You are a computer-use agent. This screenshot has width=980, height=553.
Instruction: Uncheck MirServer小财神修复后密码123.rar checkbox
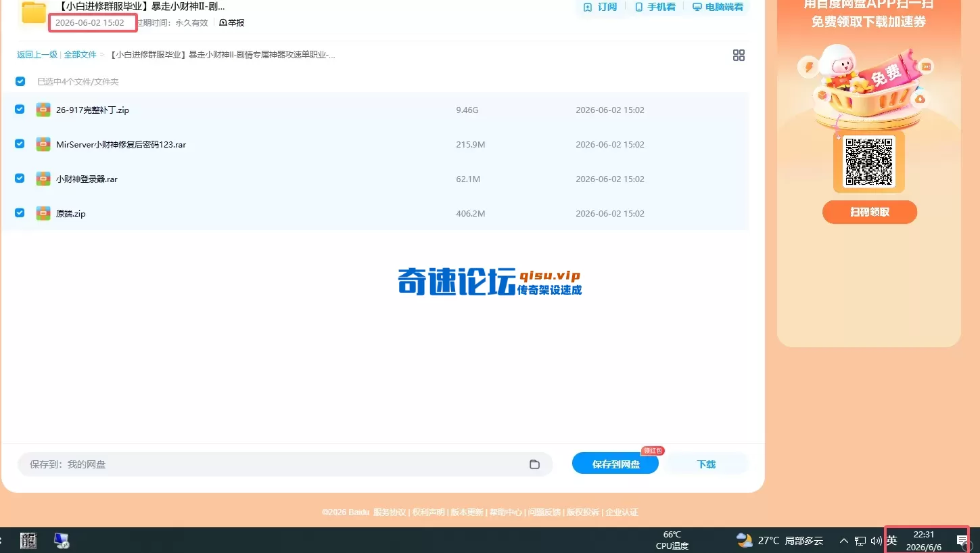click(20, 143)
